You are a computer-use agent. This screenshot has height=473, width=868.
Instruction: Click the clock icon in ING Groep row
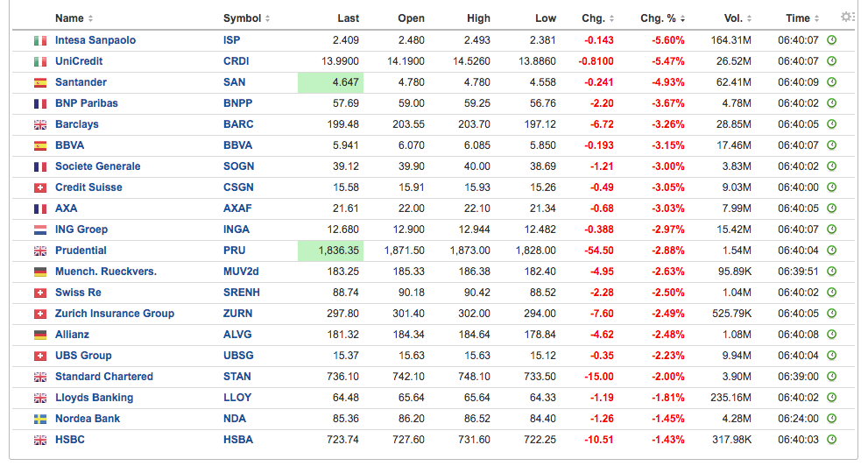(x=831, y=229)
